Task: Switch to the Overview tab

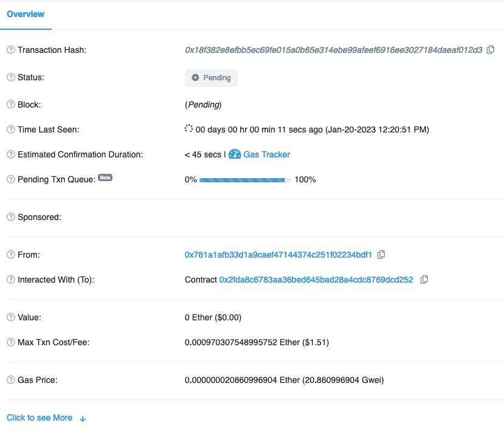Action: (x=26, y=14)
